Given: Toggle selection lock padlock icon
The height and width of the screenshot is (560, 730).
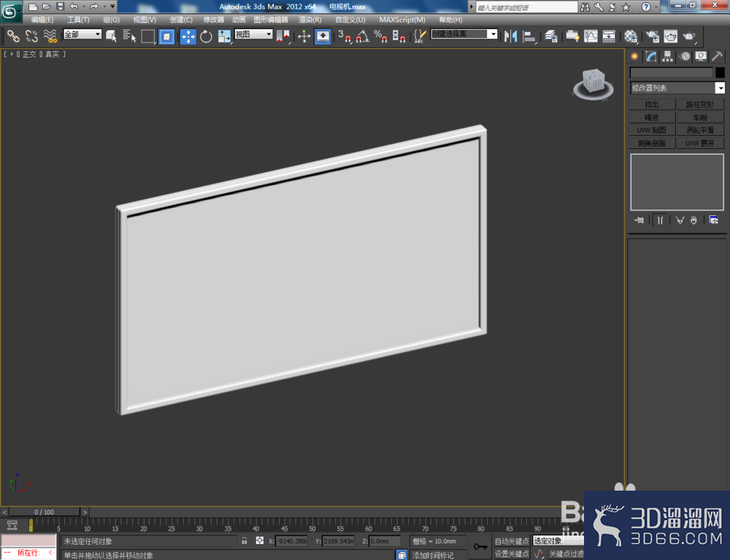Looking at the screenshot, I should 245,540.
